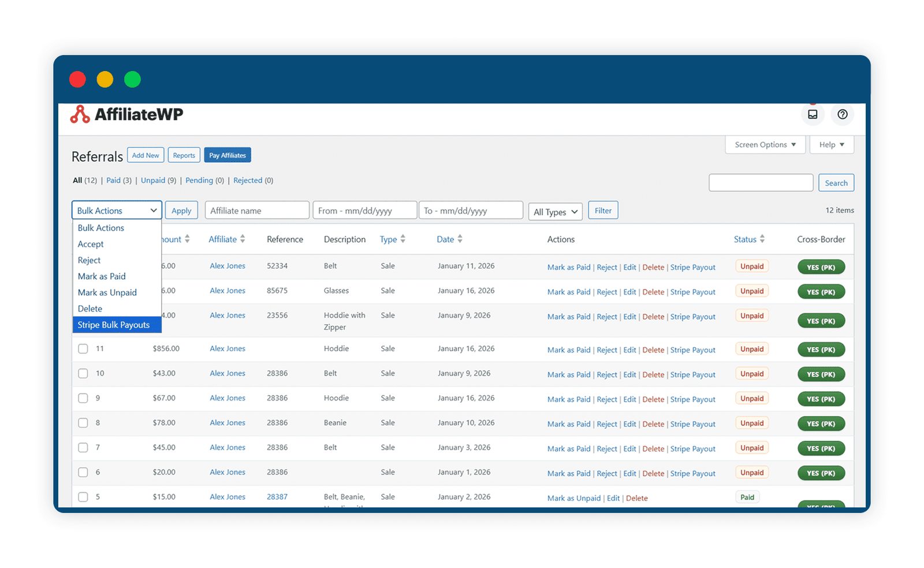Viewport: 924px width, 568px height.
Task: Check the box for referral 8
Action: (x=83, y=423)
